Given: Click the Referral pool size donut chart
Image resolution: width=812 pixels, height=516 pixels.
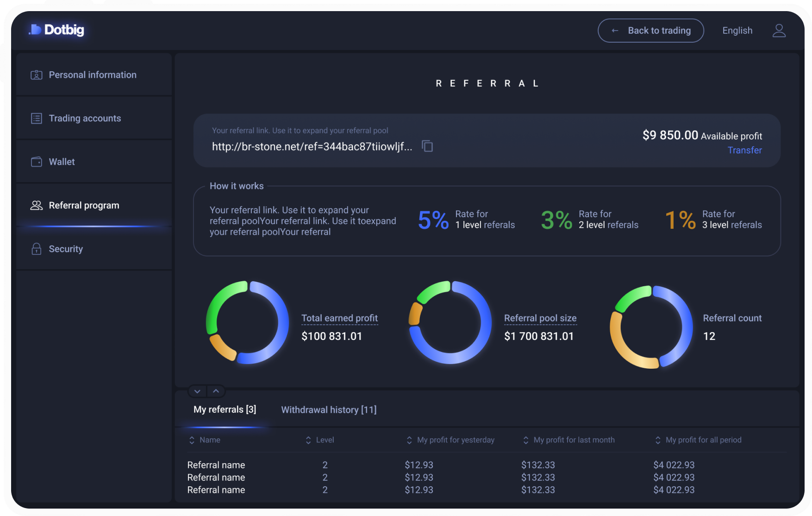Looking at the screenshot, I should (x=450, y=322).
